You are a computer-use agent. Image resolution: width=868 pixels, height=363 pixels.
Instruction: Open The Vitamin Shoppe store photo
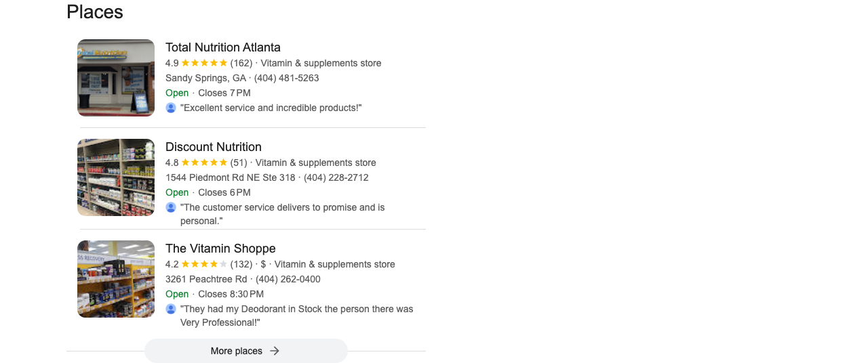(x=116, y=279)
